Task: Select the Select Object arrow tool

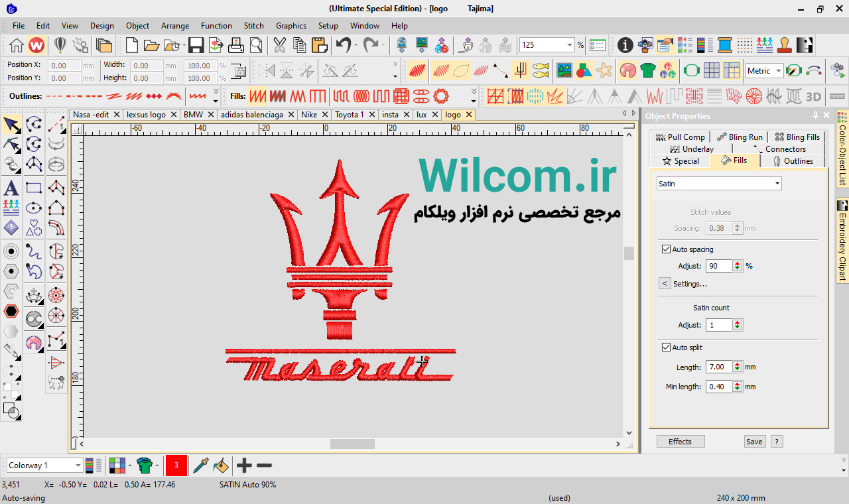Action: [11, 124]
